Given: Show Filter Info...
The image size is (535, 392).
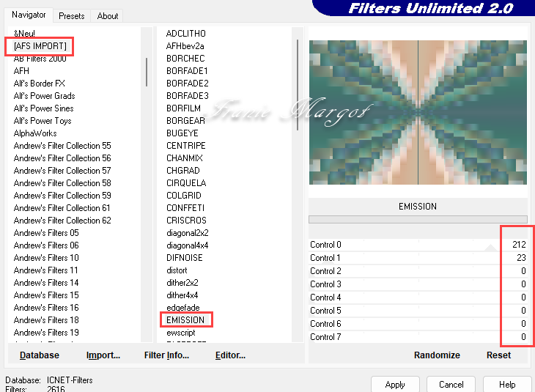Looking at the screenshot, I should 166,355.
